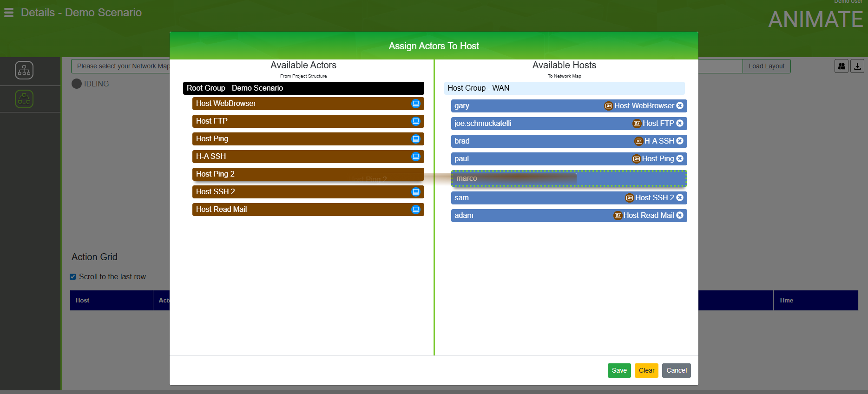The height and width of the screenshot is (394, 868).
Task: Click the monitor icon on Host FTP actor
Action: coord(415,121)
